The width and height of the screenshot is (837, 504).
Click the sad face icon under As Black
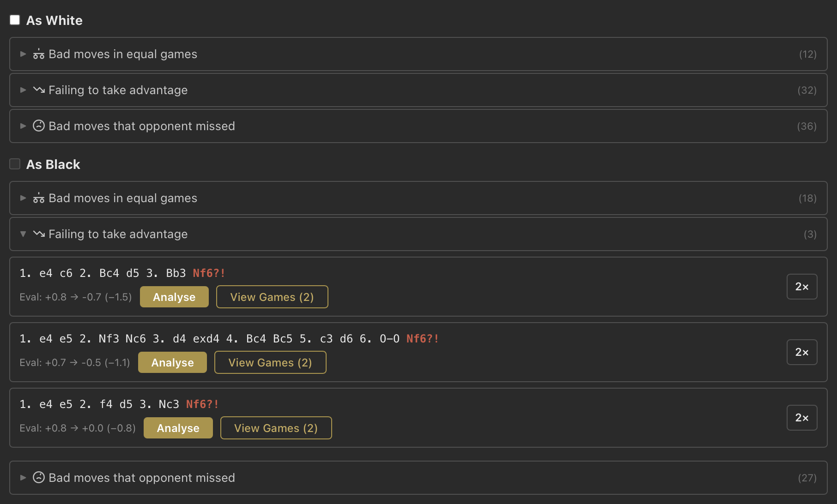pyautogui.click(x=39, y=478)
